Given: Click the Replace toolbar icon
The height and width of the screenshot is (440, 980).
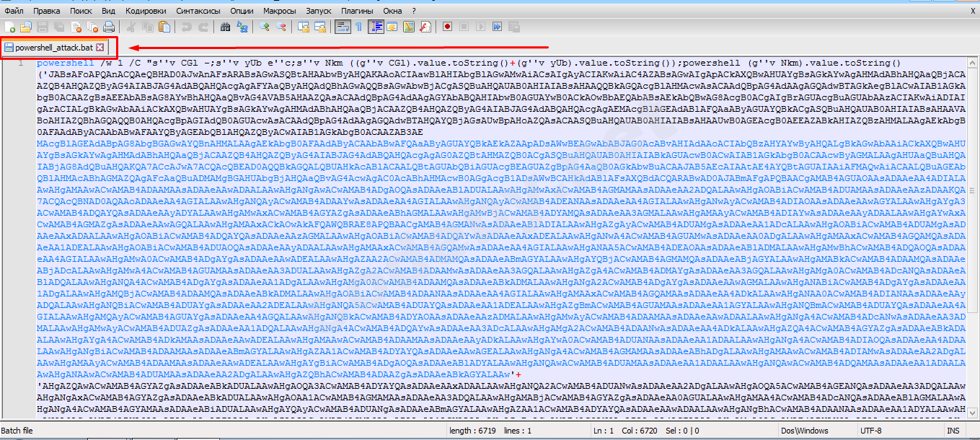Looking at the screenshot, I should pyautogui.click(x=242, y=27).
